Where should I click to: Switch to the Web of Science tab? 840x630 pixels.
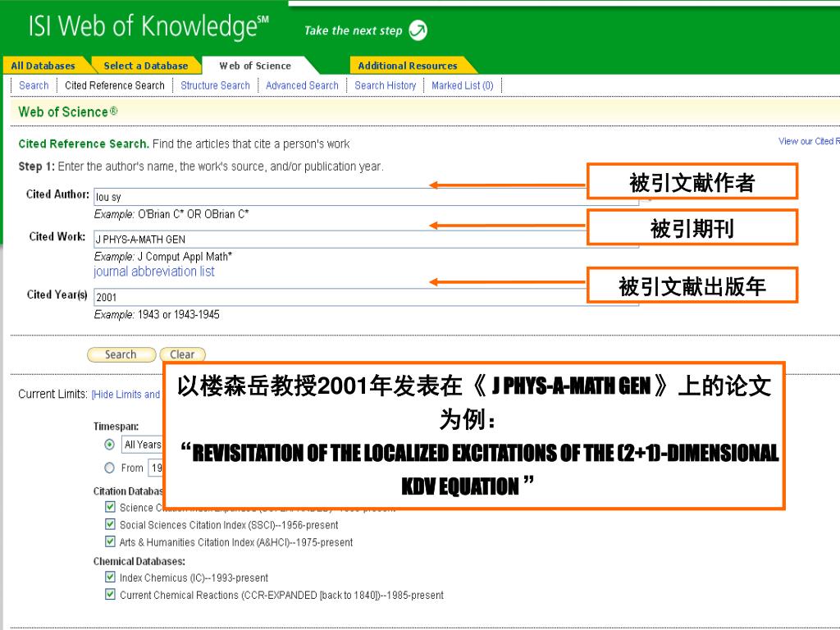[255, 66]
